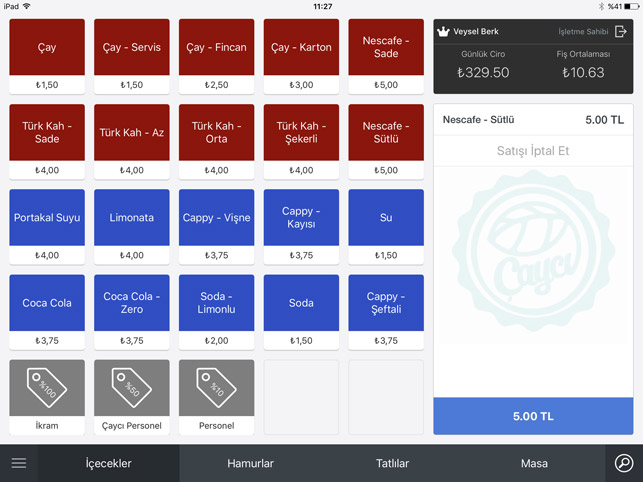Apply the Çaycı Personel %50 discount tag
The height and width of the screenshot is (482, 643).
(x=132, y=388)
